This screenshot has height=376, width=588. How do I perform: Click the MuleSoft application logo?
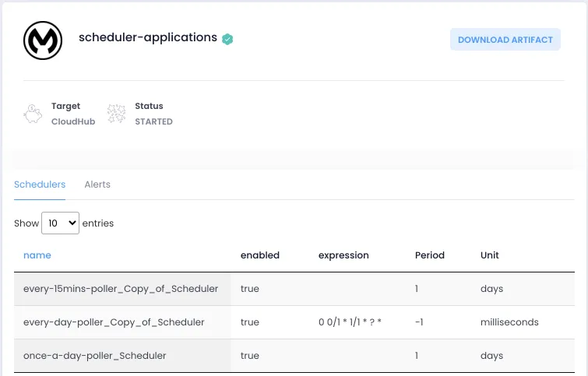point(43,40)
